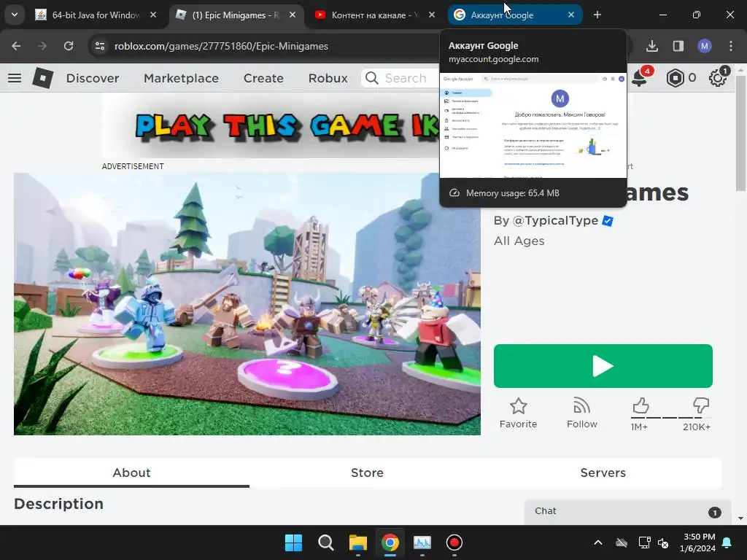Go back to the previous page

coord(16,46)
